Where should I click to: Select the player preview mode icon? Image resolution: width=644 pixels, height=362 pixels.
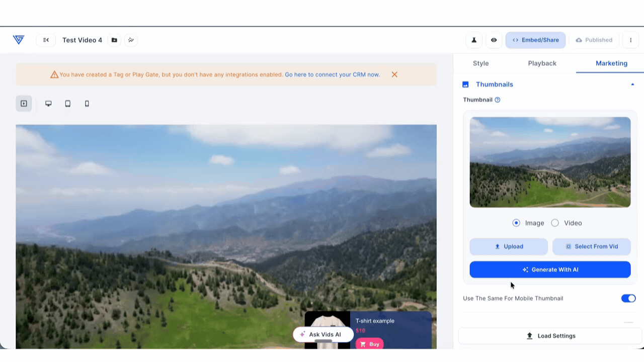pos(24,104)
